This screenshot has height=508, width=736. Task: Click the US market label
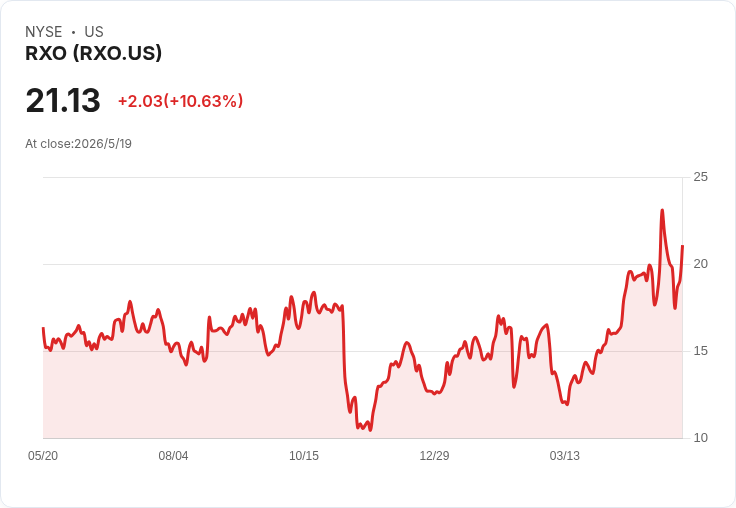click(94, 32)
